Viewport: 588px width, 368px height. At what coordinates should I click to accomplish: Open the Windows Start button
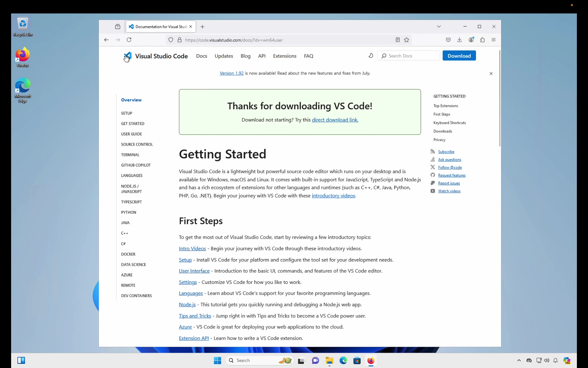pyautogui.click(x=217, y=360)
